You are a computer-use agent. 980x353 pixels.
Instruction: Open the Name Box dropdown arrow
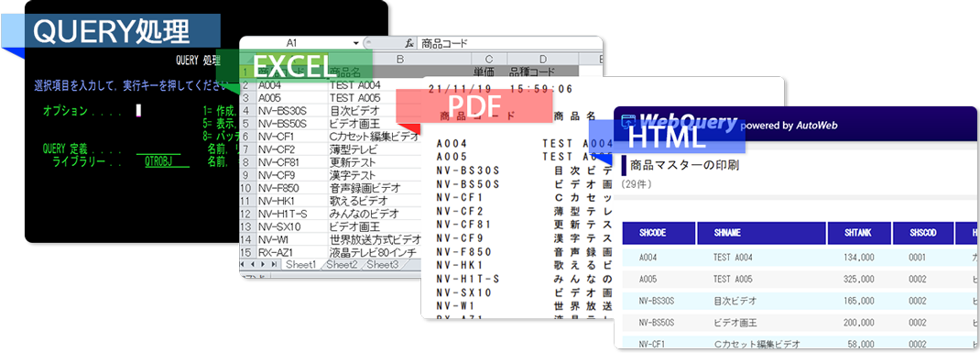355,43
